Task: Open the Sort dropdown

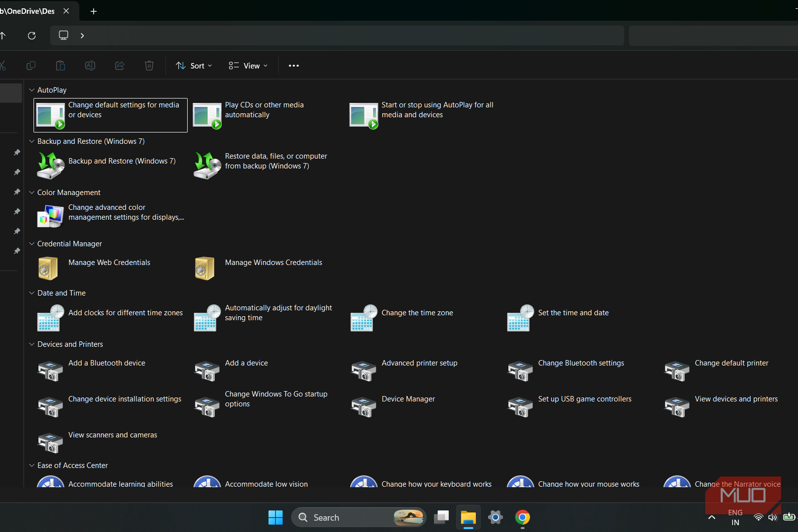Action: click(194, 66)
